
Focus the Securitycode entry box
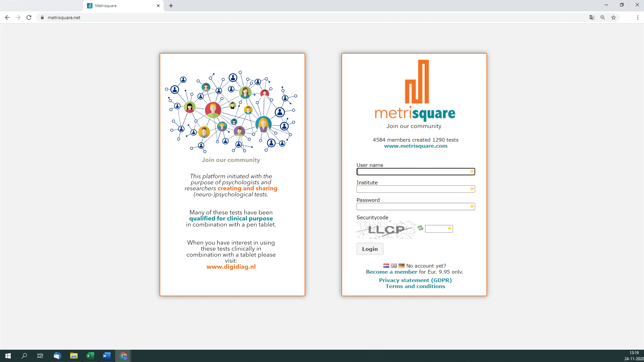coord(439,229)
